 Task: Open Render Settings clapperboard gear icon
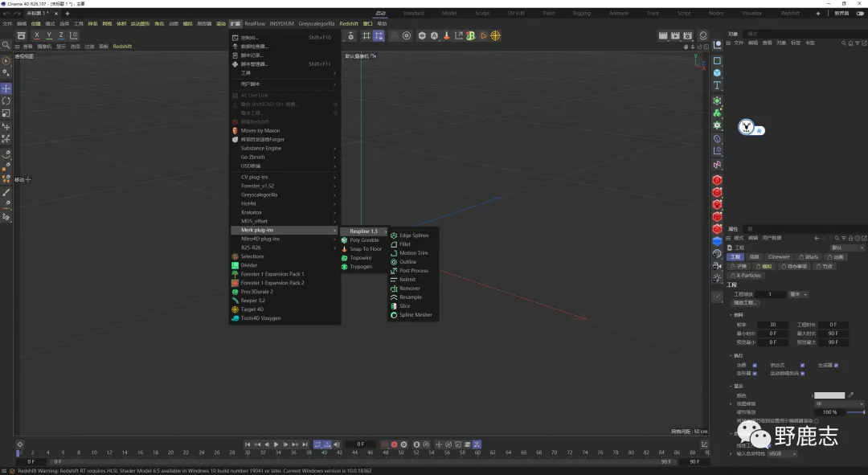coord(687,35)
